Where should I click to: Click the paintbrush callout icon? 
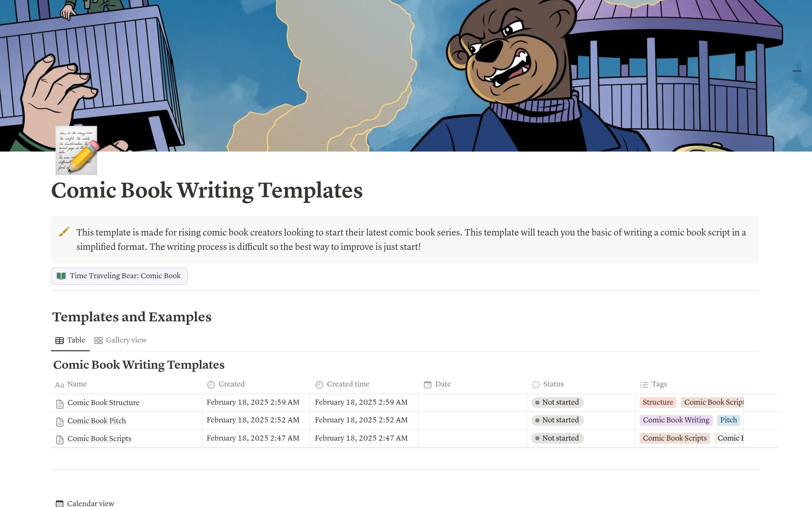click(64, 232)
